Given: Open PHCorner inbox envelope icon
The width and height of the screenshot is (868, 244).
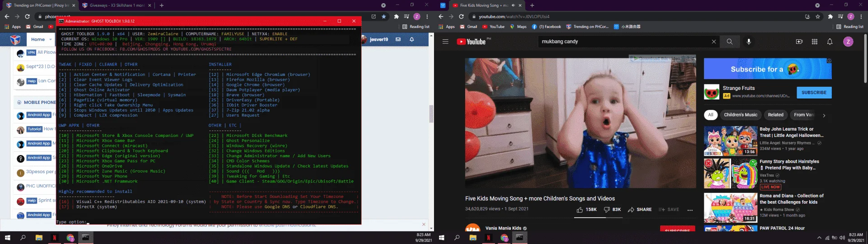Looking at the screenshot, I should click(398, 39).
